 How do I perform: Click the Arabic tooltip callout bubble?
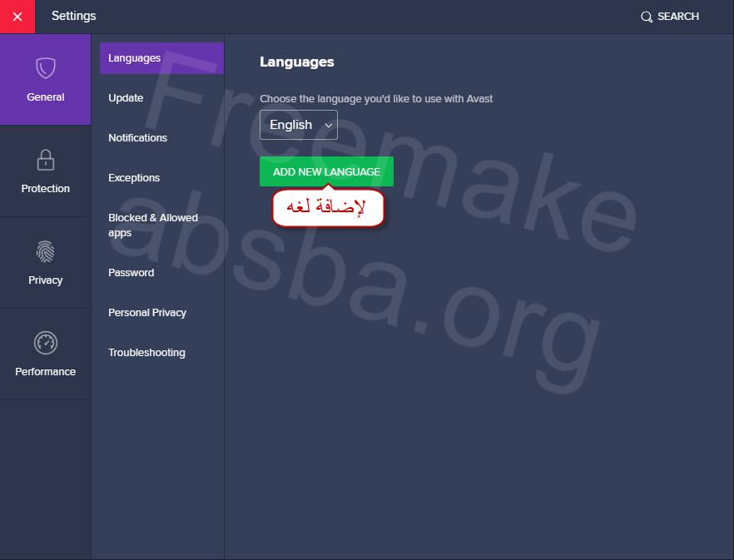pos(328,207)
